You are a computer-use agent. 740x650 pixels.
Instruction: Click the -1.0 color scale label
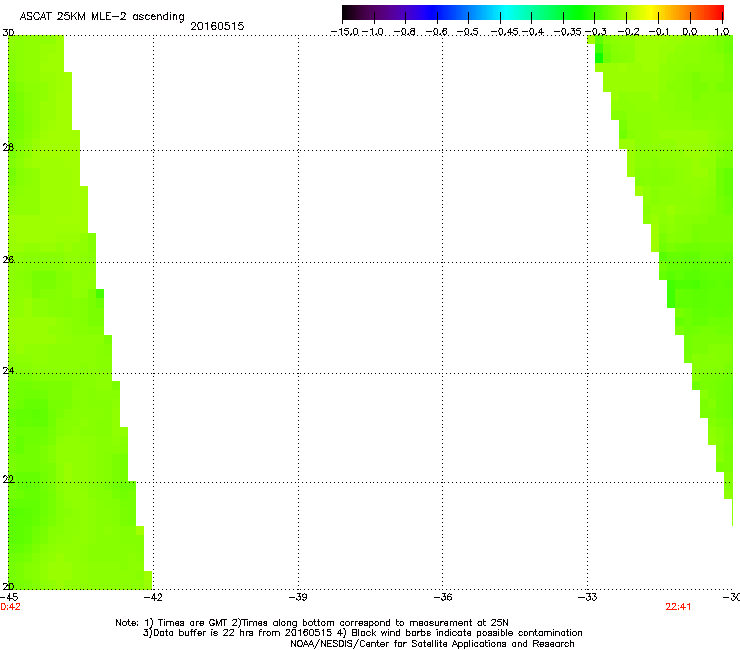pyautogui.click(x=373, y=32)
